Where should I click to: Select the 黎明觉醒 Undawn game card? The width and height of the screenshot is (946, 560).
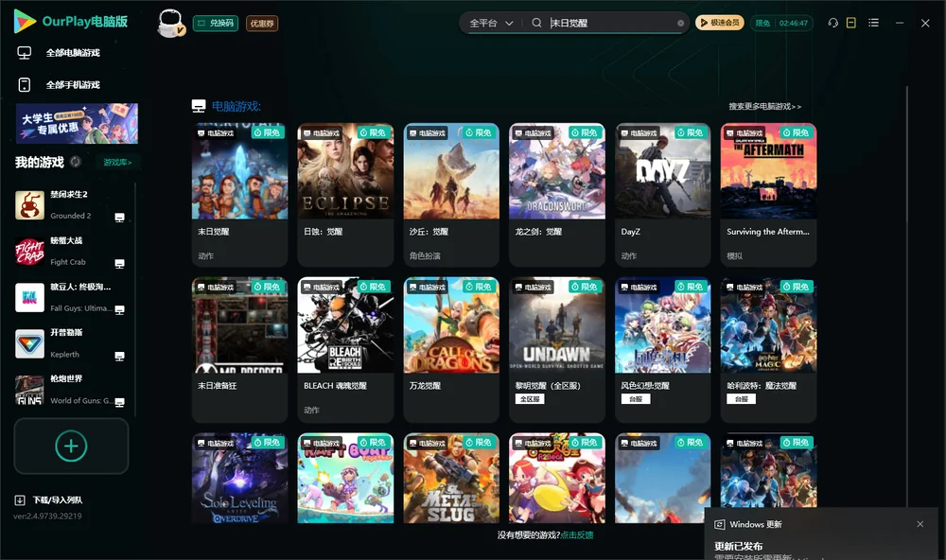pyautogui.click(x=557, y=349)
